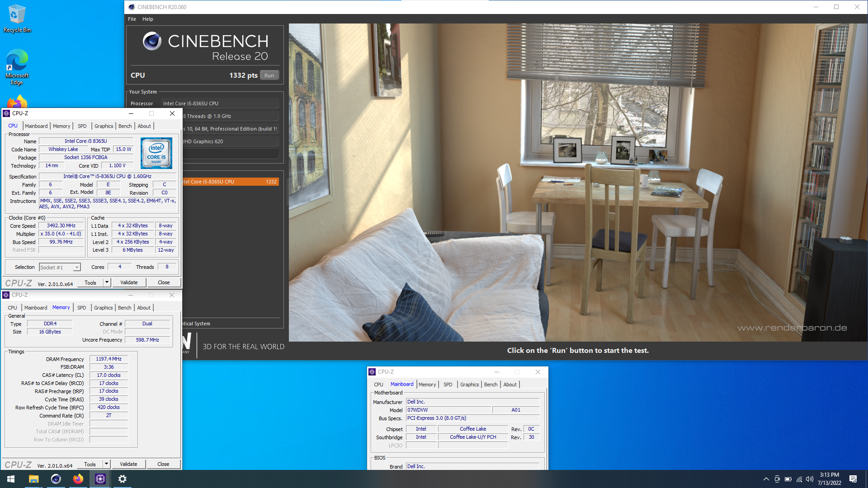Image resolution: width=868 pixels, height=488 pixels.
Task: Click CPU-Z title icon of CPU window
Action: (x=6, y=113)
